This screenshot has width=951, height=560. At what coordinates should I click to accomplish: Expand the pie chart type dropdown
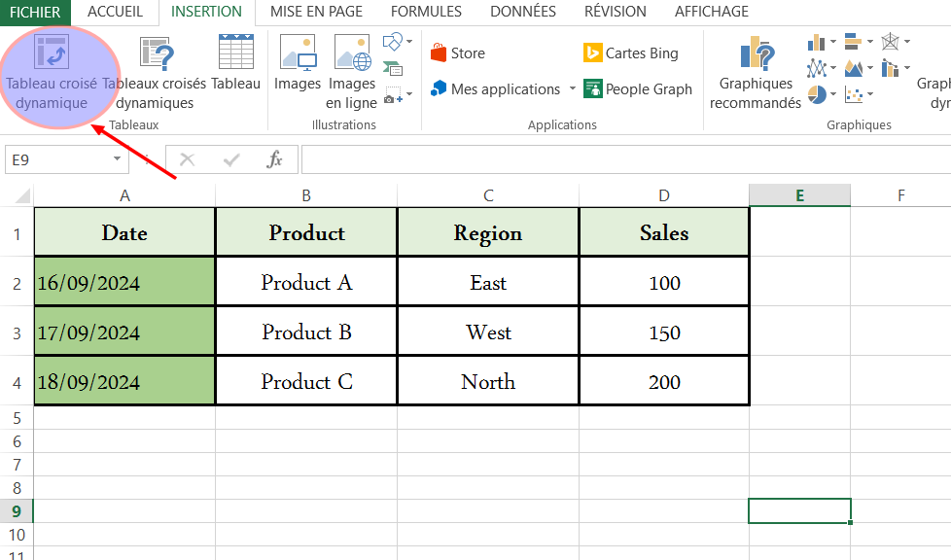[x=832, y=94]
